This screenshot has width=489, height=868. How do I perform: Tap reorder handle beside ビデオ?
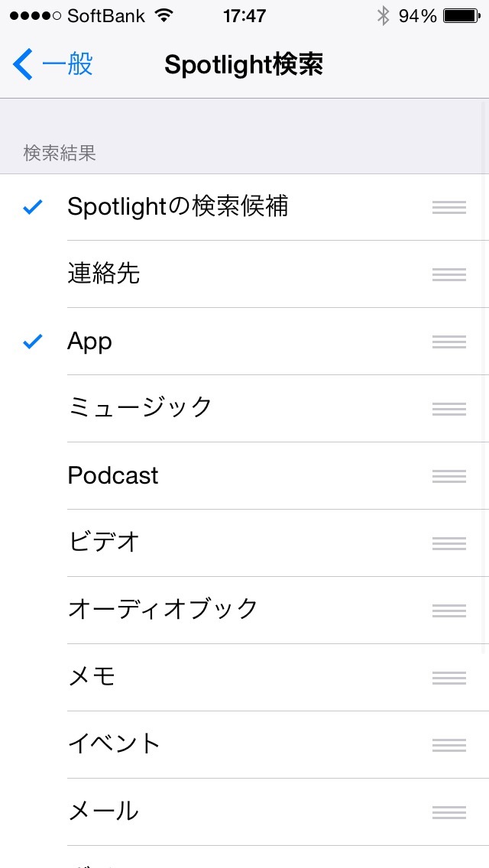pyautogui.click(x=449, y=543)
